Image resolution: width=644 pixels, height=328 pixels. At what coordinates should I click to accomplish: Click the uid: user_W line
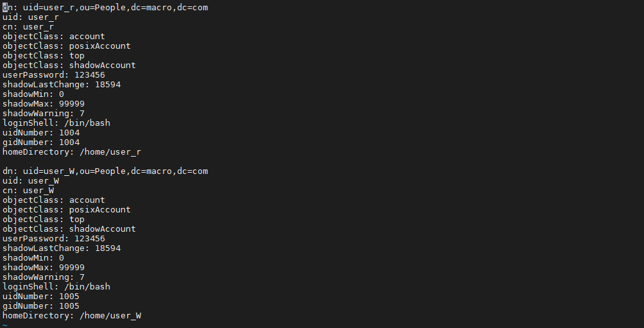click(31, 181)
